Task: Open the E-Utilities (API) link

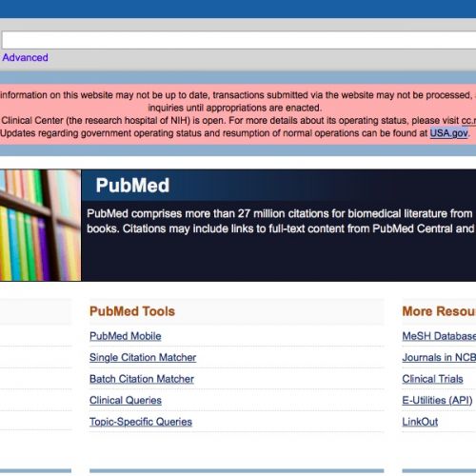Action: pyautogui.click(x=437, y=400)
